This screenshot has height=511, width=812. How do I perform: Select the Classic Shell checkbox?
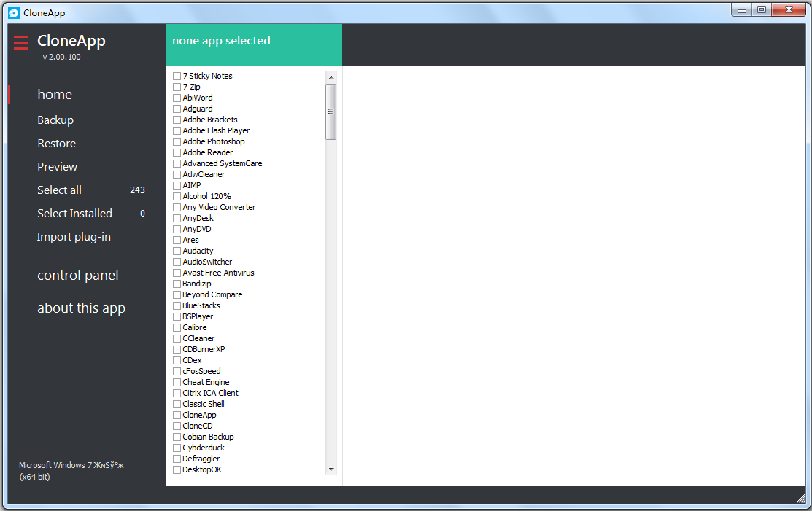[x=177, y=405]
